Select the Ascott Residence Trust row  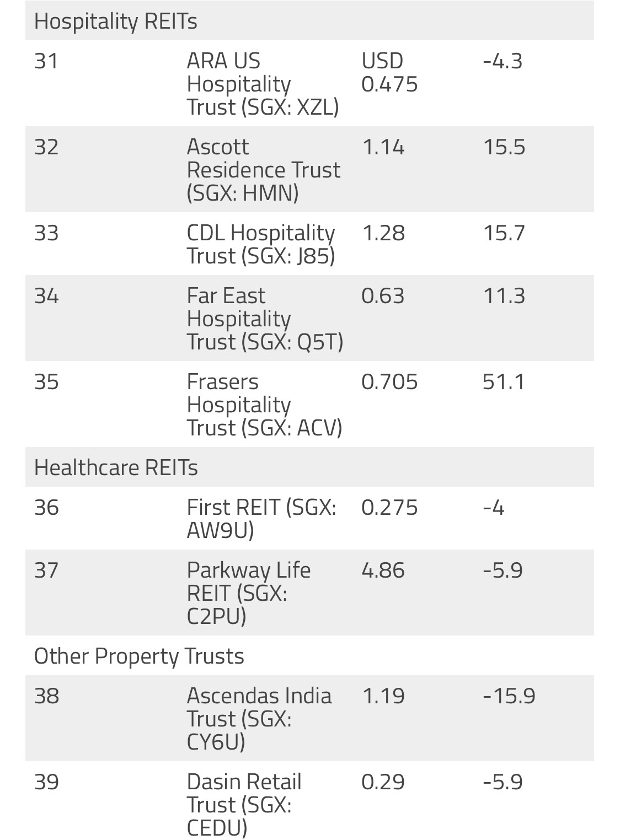pyautogui.click(x=309, y=169)
